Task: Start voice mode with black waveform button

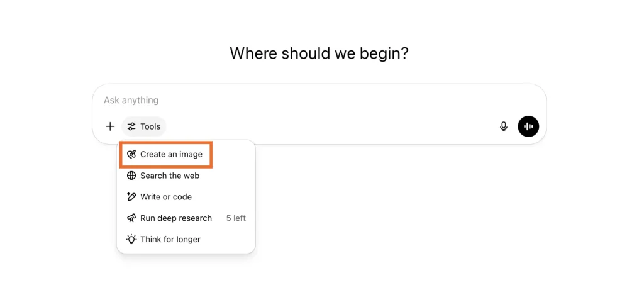Action: click(528, 126)
